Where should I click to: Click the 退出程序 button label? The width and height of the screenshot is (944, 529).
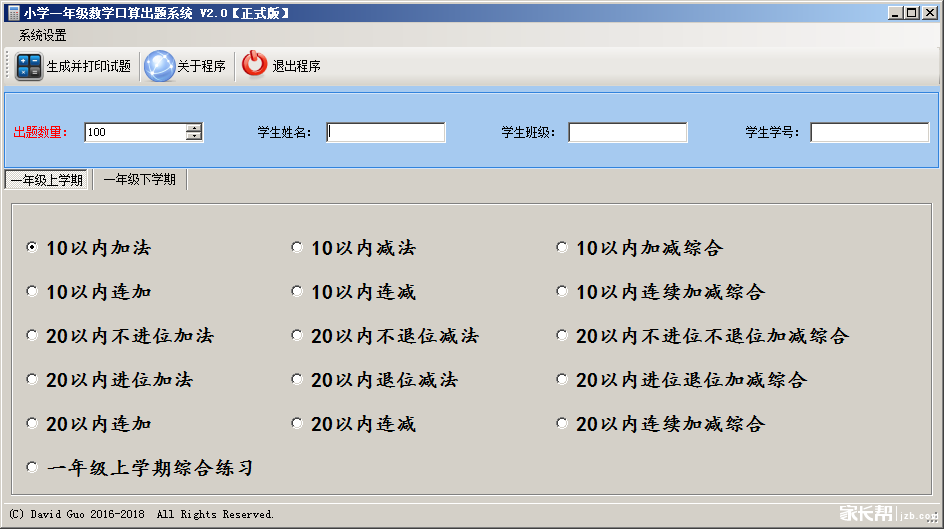tap(296, 66)
